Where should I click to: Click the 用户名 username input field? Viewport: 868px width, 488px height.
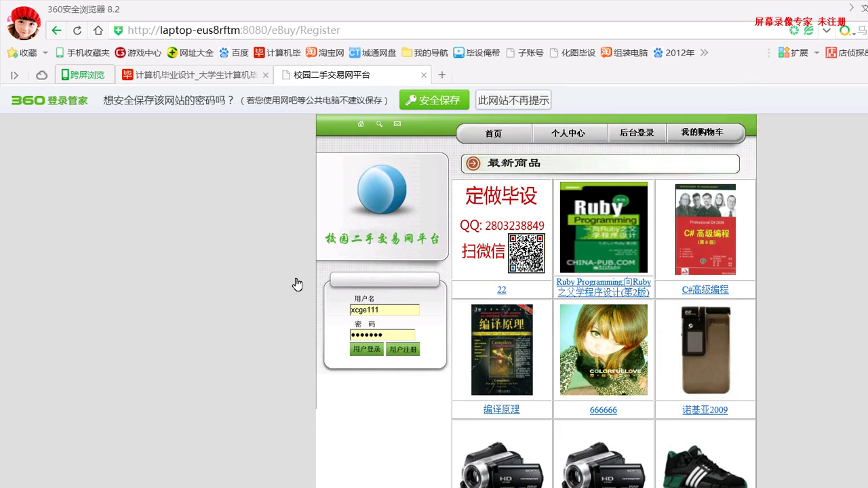[384, 310]
